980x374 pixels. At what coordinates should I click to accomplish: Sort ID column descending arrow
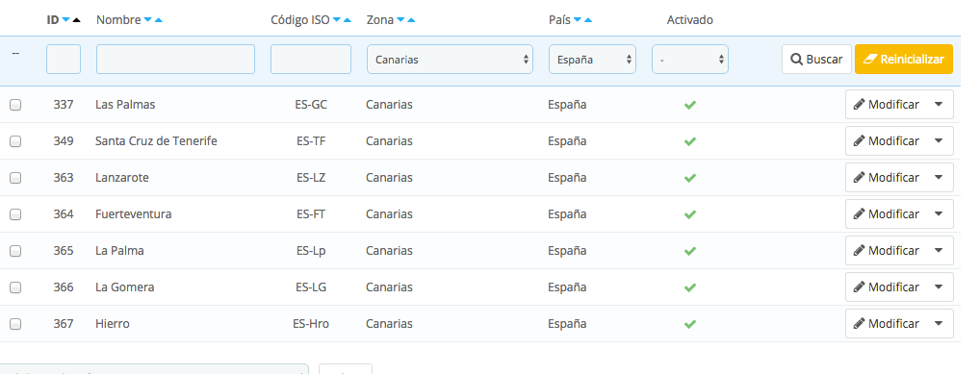pyautogui.click(x=65, y=20)
